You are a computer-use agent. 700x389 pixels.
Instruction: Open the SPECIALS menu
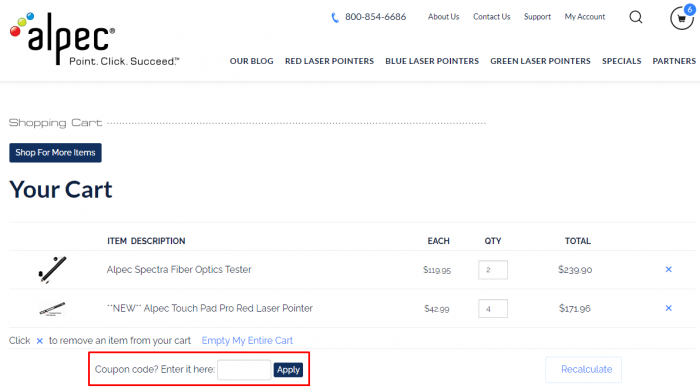[x=621, y=61]
